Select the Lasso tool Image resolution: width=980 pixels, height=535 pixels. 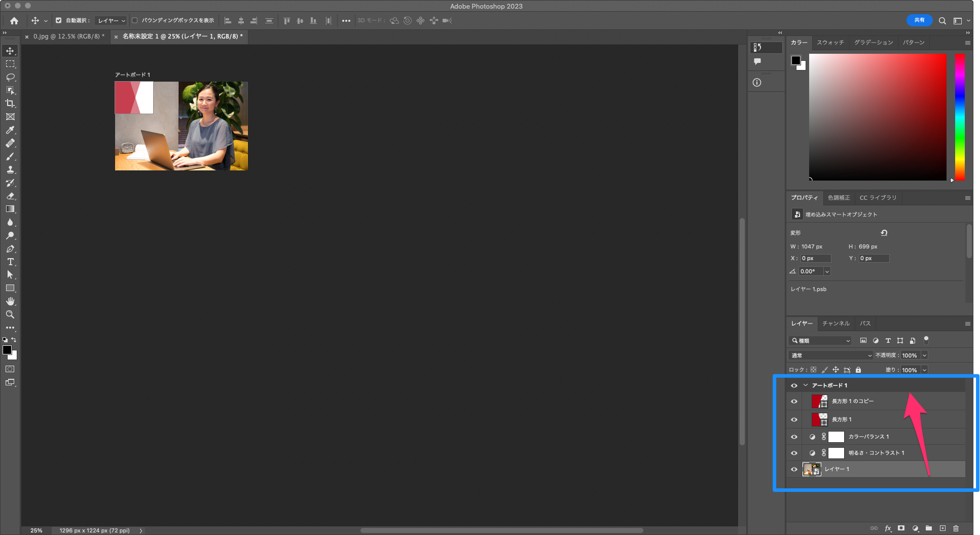10,77
